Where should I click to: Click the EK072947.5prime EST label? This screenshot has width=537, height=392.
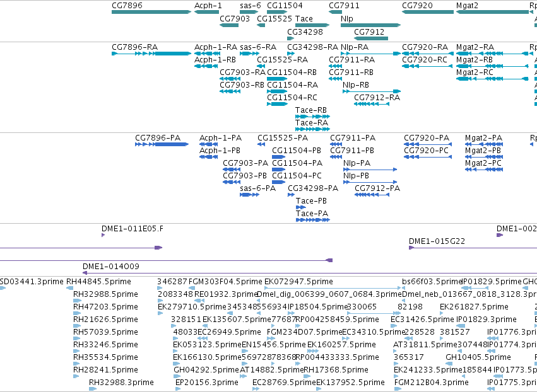pyautogui.click(x=298, y=282)
